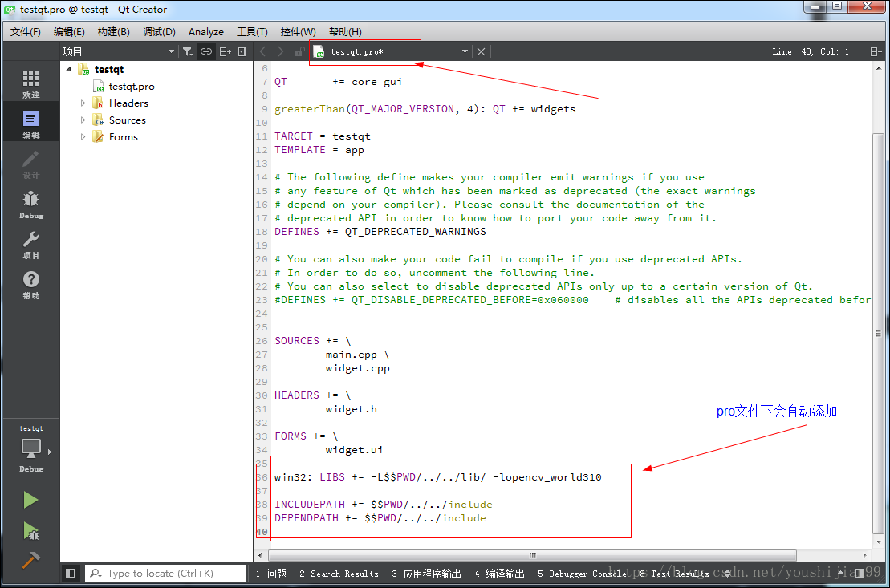Split the editor view
Screen dimensions: 890x588
coord(876,51)
